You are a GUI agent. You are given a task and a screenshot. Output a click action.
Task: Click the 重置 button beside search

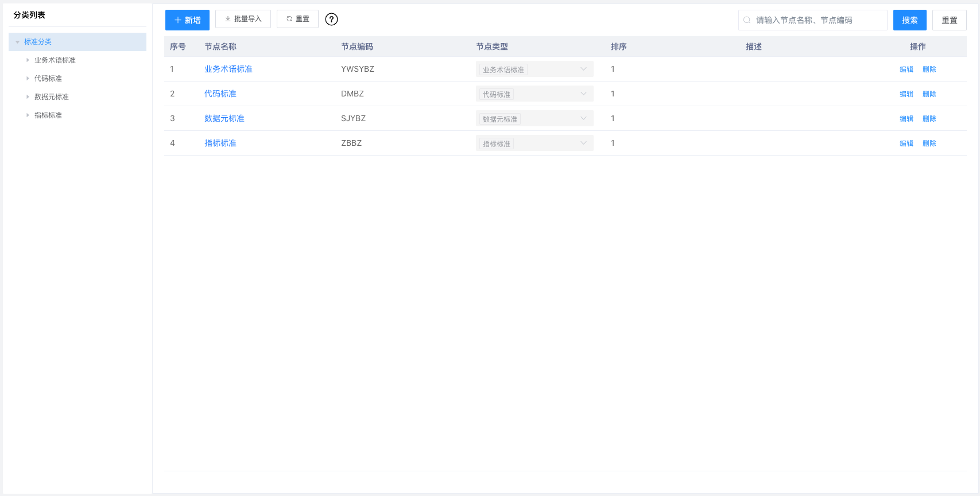pos(949,20)
